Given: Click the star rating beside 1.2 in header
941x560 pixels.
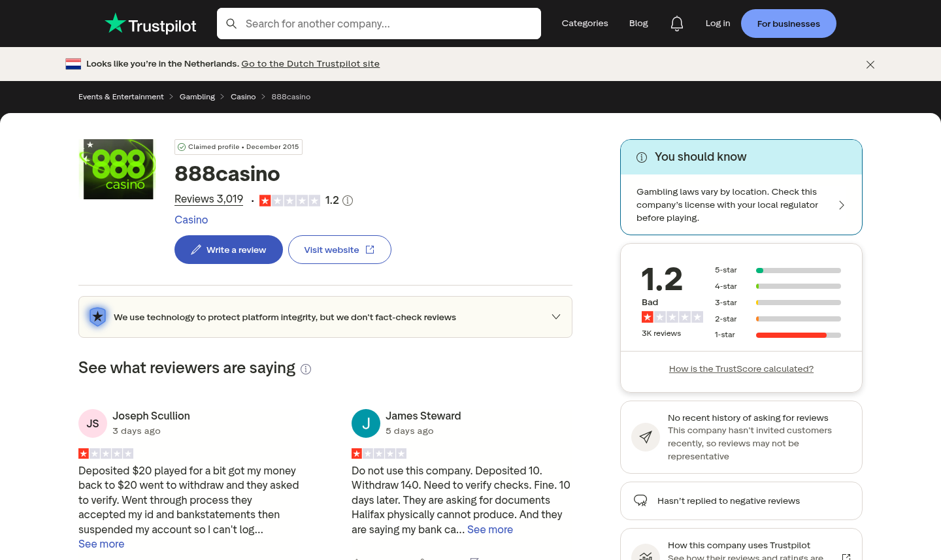Looking at the screenshot, I should point(289,201).
